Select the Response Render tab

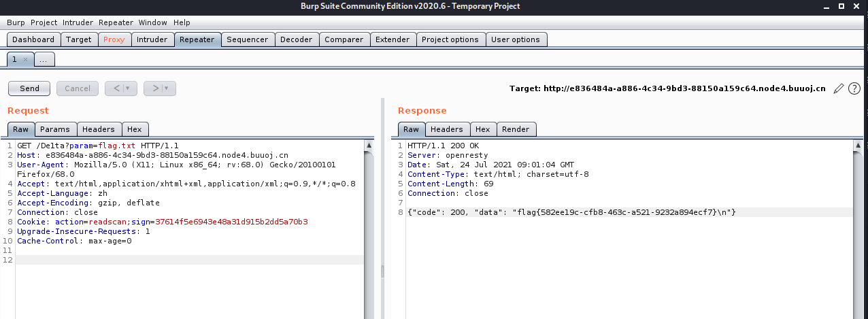(x=517, y=129)
